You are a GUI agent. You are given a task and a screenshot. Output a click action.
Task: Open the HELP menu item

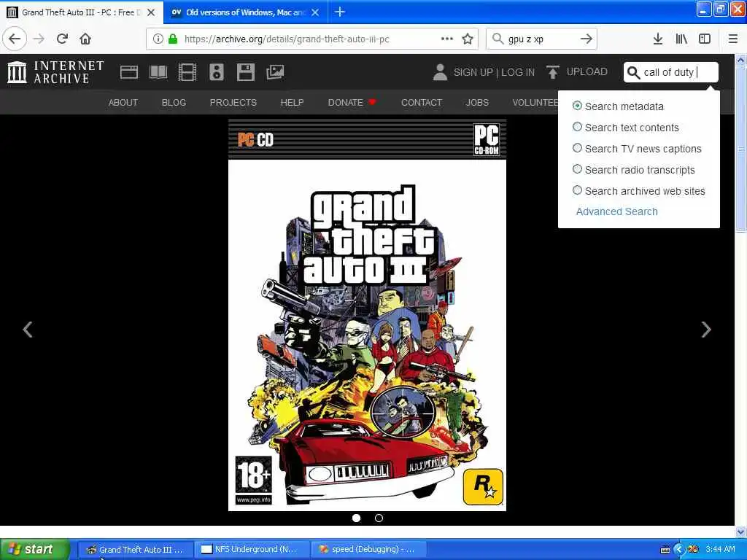tap(292, 102)
